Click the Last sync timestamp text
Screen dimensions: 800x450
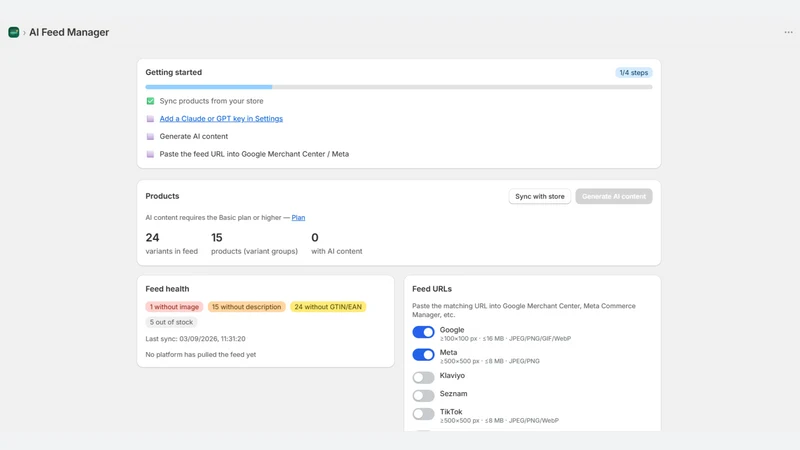pyautogui.click(x=195, y=339)
